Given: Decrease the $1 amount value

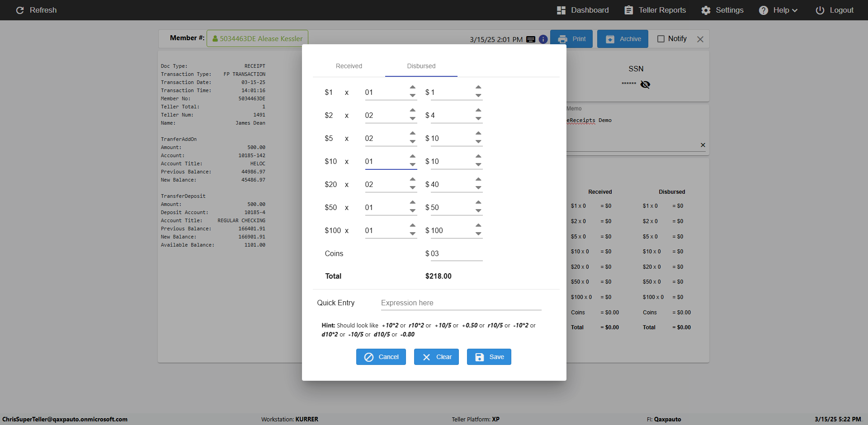Looking at the screenshot, I should (x=478, y=96).
